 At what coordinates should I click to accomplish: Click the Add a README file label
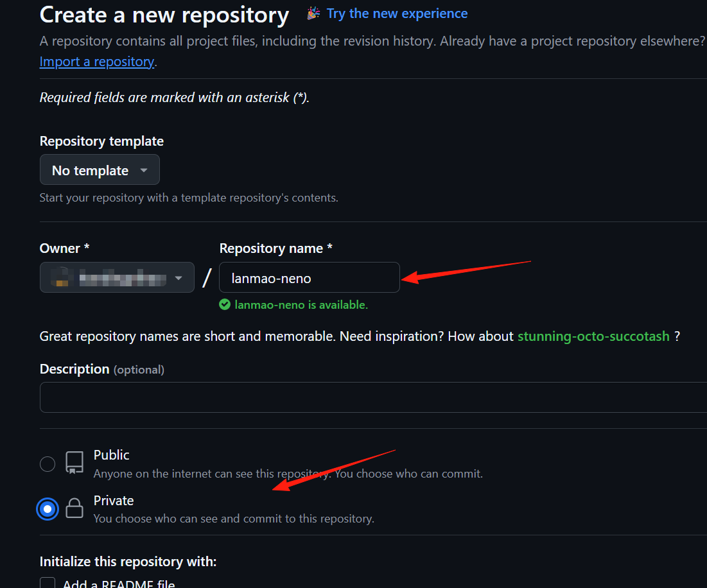coord(119,583)
